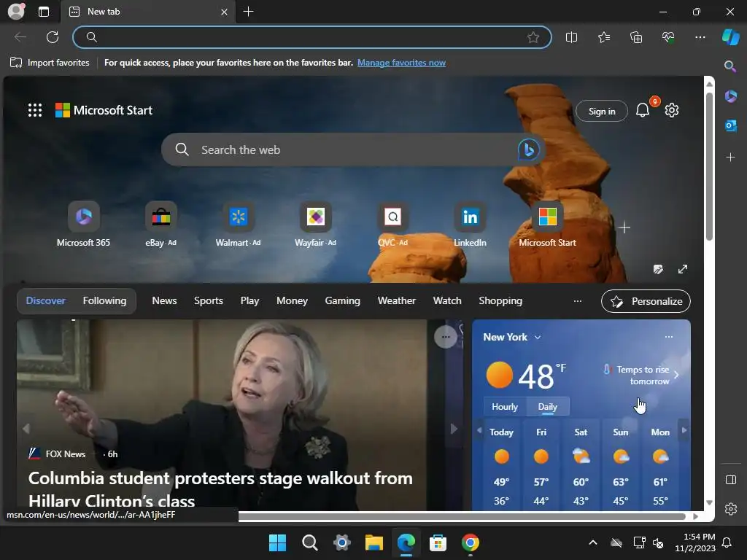Open the profile avatar icon
The height and width of the screenshot is (560, 747).
(x=16, y=11)
